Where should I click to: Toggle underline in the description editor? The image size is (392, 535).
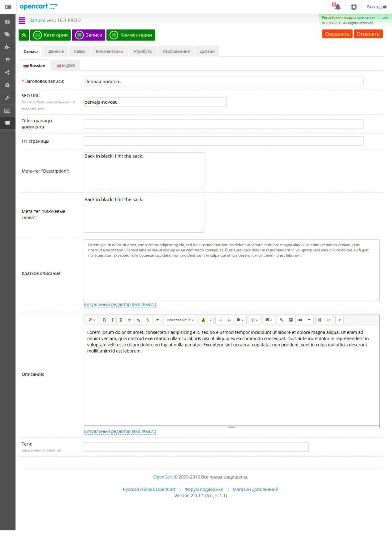(121, 320)
